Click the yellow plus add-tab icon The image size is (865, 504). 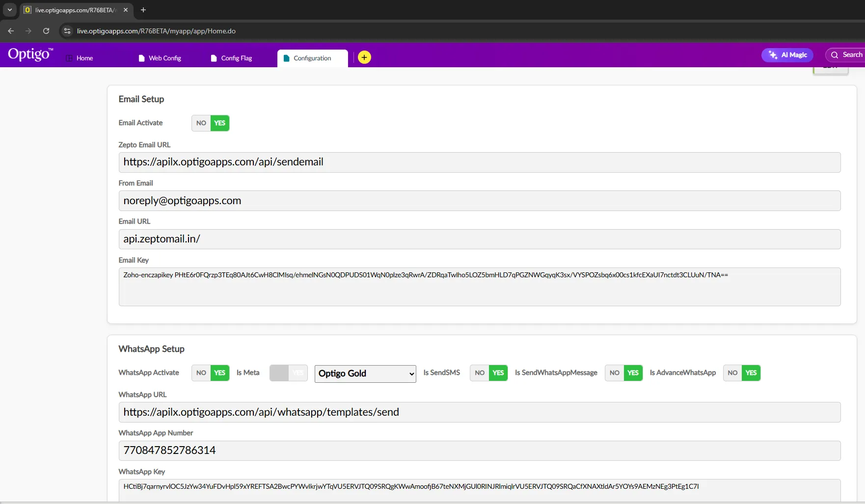point(364,57)
